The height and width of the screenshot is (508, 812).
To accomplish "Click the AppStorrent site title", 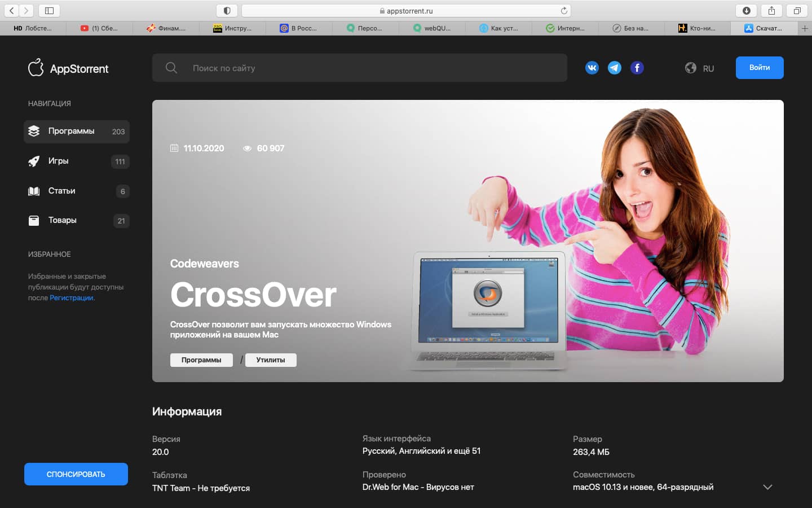I will pos(80,69).
